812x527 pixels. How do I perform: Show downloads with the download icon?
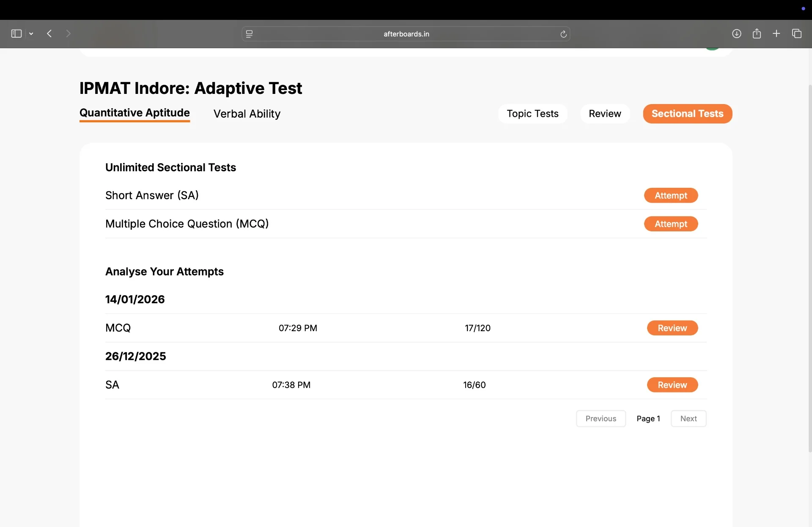coord(736,33)
